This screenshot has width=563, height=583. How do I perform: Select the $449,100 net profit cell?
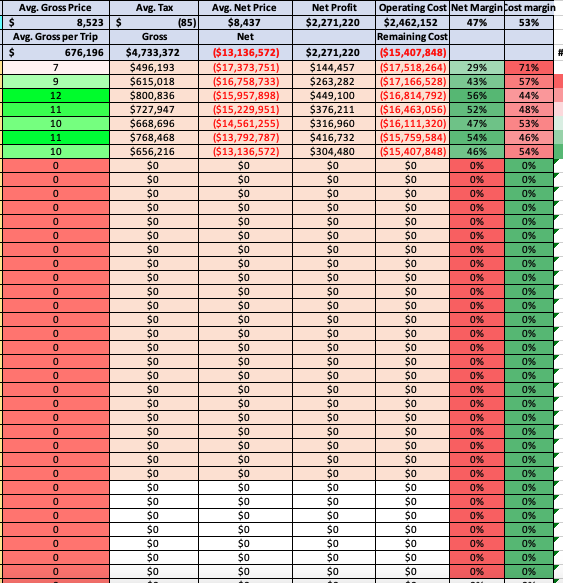coord(334,96)
